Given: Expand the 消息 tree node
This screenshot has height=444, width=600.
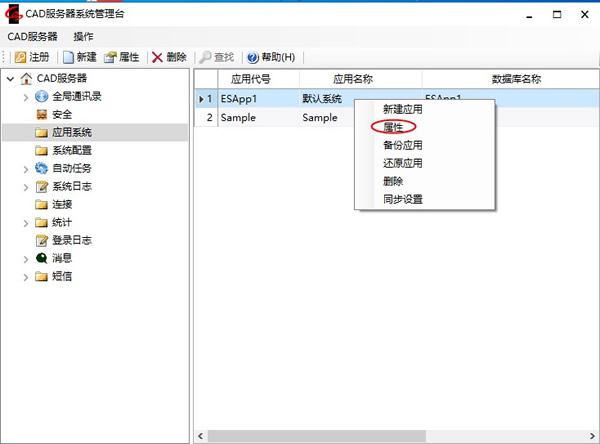Looking at the screenshot, I should tap(26, 259).
